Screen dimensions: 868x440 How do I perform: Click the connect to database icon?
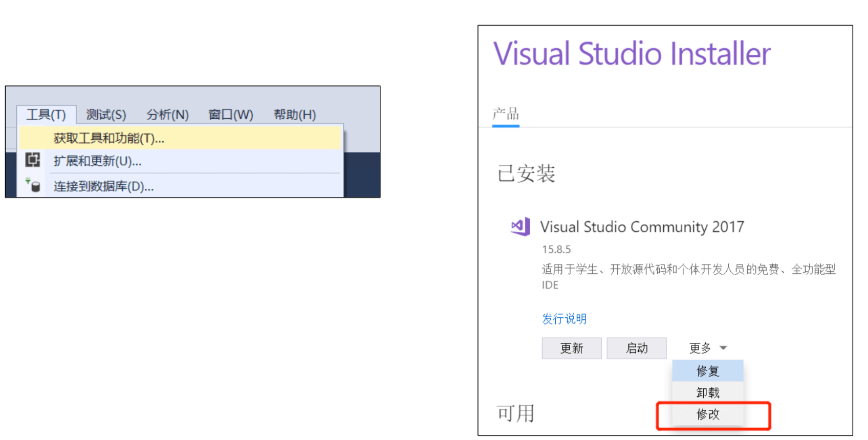(33, 185)
